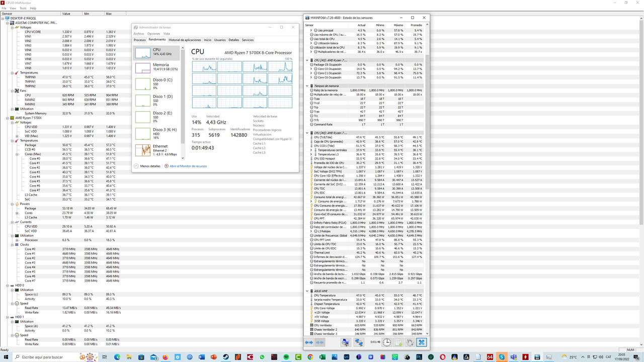Viewport: 644px width, 362px height.
Task: Collapse the AMD Ryzen 7 5700X node in HWMonitor
Action: (x=8, y=118)
